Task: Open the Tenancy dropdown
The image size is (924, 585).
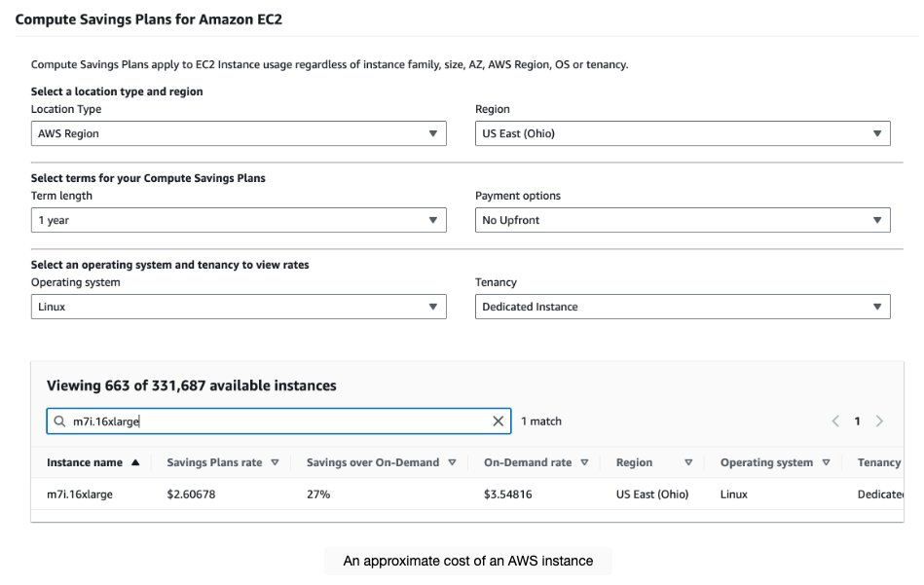Action: 683,307
